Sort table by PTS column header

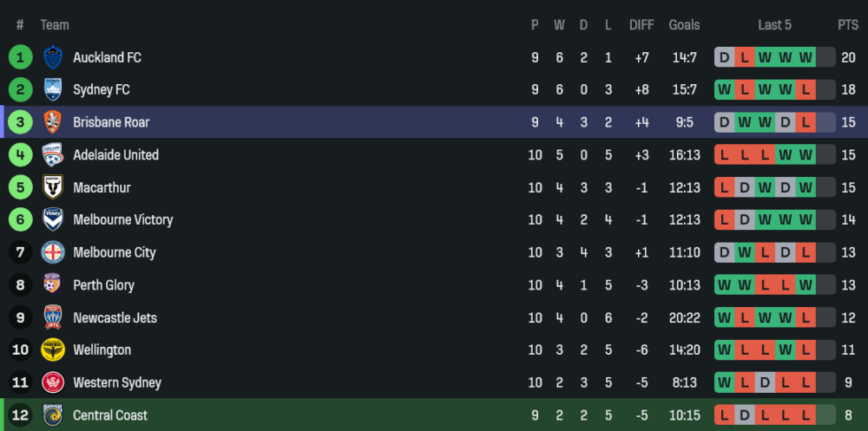click(847, 25)
